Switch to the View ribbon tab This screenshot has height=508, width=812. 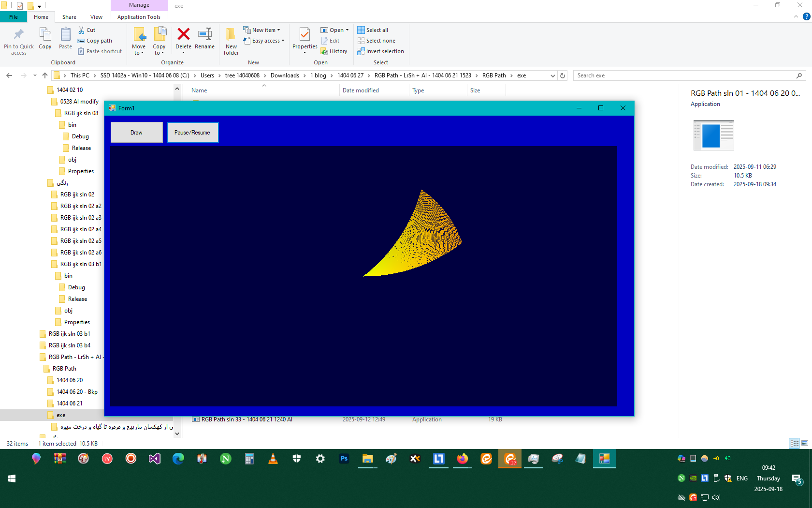tap(96, 16)
